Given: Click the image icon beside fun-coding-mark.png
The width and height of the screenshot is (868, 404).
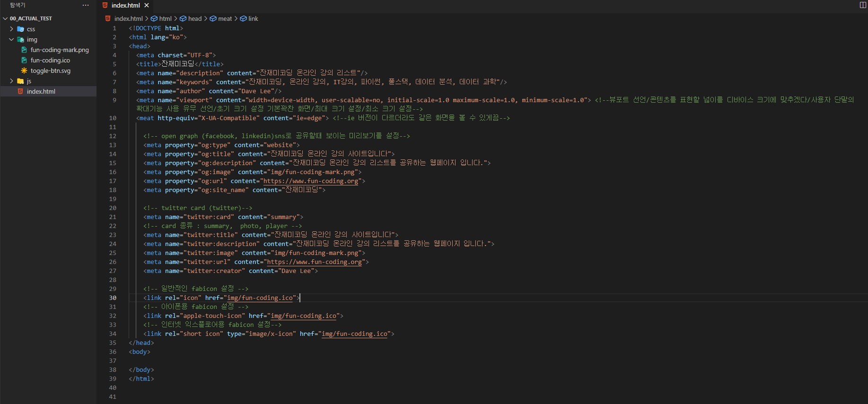Looking at the screenshot, I should click(x=24, y=50).
